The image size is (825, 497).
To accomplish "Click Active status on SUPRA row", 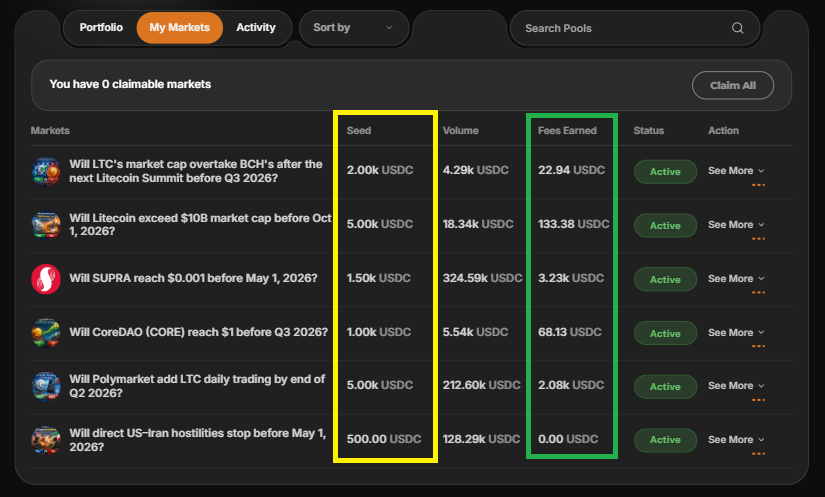I will coord(665,279).
